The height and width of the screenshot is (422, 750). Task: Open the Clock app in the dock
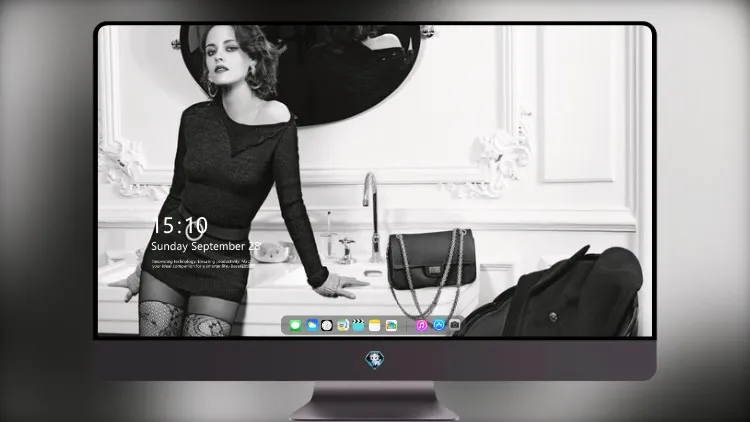327,326
